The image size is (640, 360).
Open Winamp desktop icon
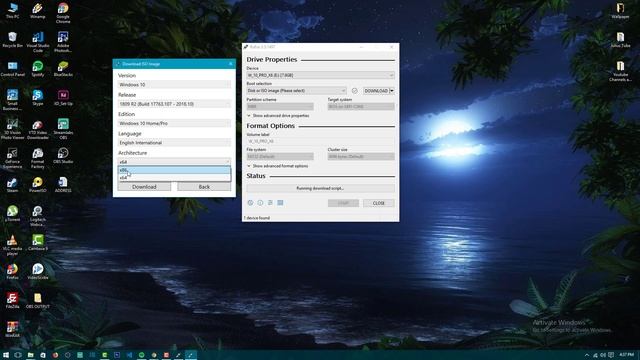coord(38,11)
